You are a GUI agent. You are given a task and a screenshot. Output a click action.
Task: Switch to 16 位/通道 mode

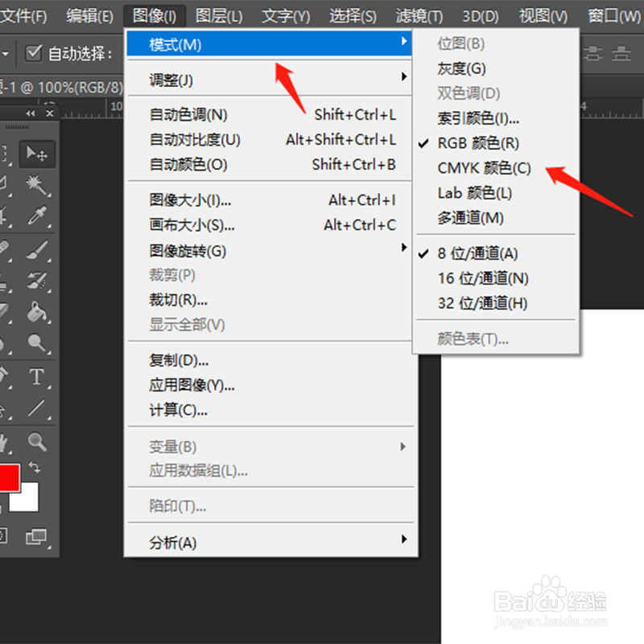pos(482,278)
